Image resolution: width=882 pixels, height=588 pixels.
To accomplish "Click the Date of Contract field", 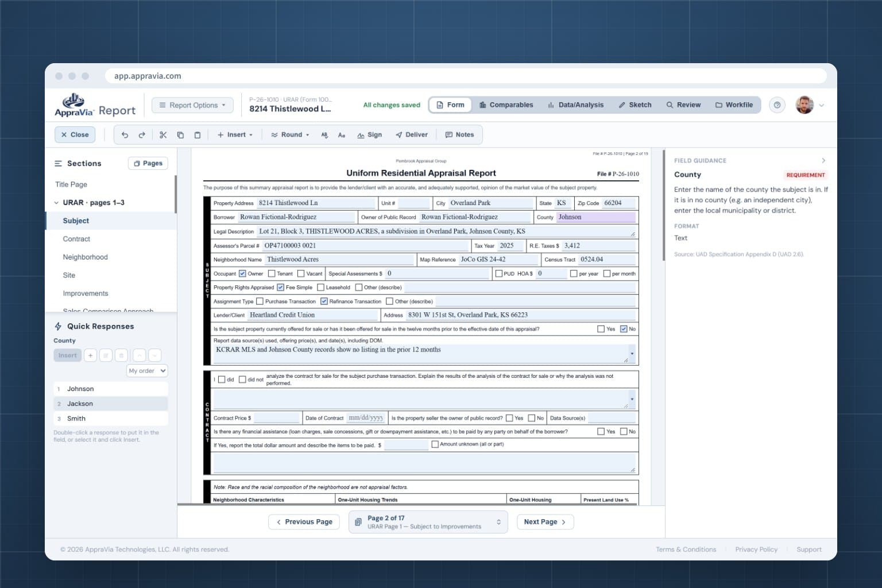I will (366, 418).
